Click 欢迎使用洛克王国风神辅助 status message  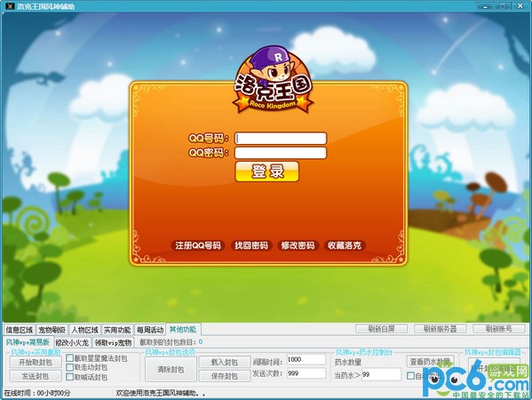161,393
